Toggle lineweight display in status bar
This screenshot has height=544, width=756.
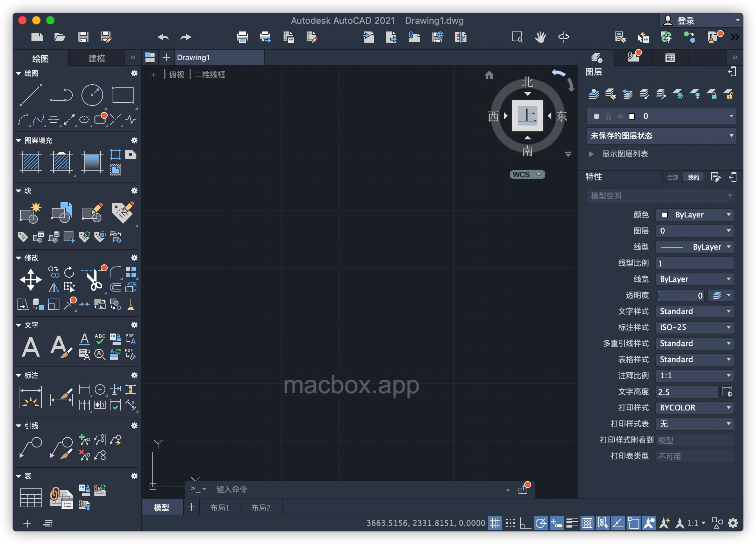pyautogui.click(x=572, y=523)
